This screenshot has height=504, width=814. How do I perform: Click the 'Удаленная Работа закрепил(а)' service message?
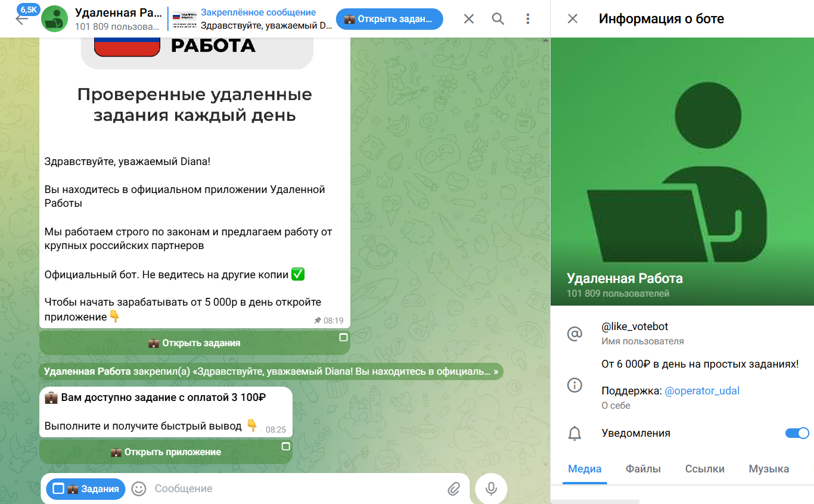(271, 372)
